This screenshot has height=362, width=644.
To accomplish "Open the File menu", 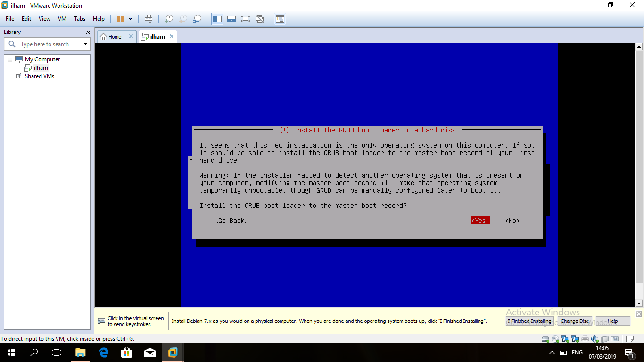I will 10,19.
